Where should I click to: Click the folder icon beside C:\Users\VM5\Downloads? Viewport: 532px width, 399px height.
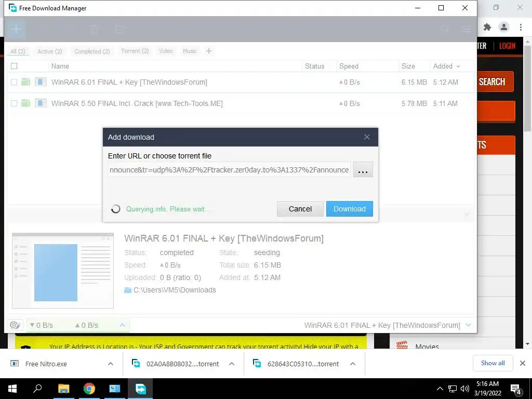tap(128, 290)
